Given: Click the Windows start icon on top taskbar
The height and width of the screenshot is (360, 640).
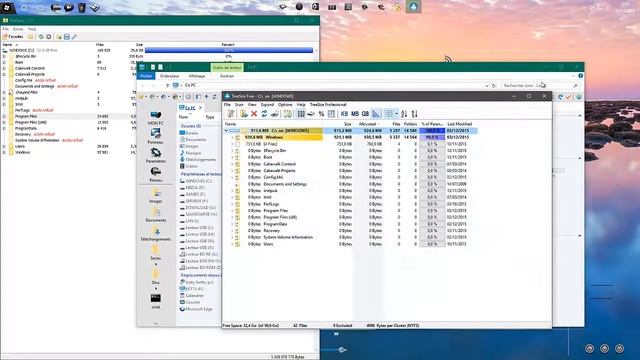Looking at the screenshot, I should tap(7, 7).
